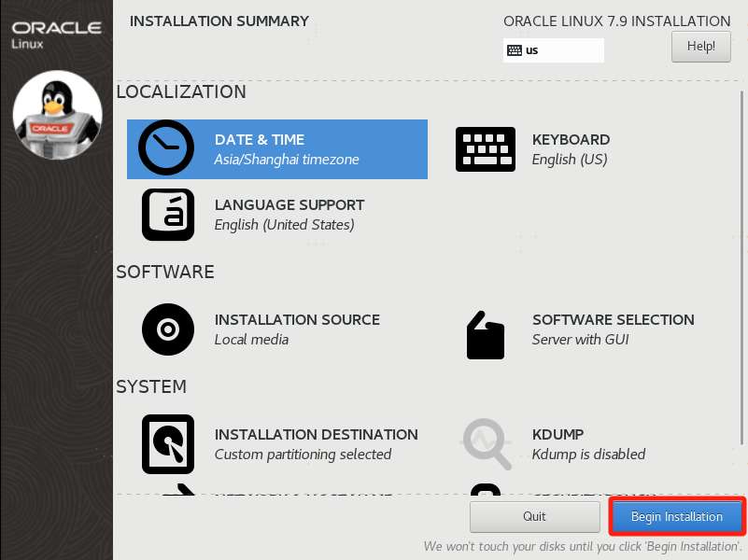The height and width of the screenshot is (560, 748).
Task: Click the Software Selection package icon
Action: [x=486, y=335]
